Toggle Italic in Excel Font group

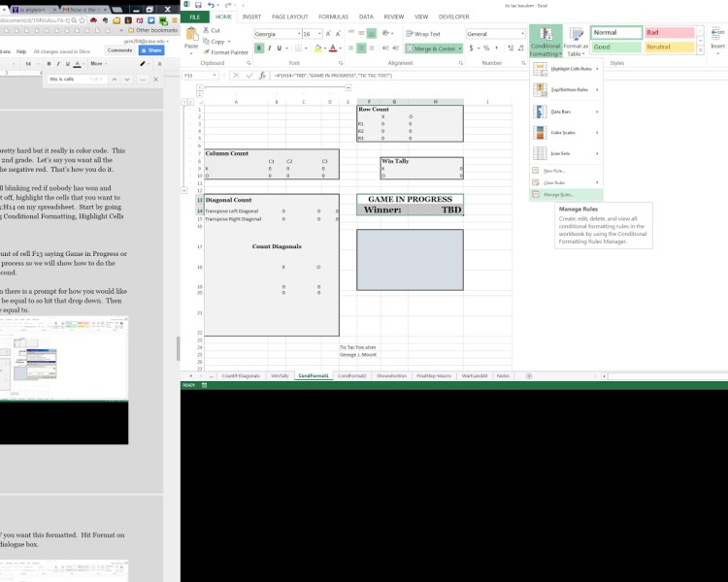[270, 48]
